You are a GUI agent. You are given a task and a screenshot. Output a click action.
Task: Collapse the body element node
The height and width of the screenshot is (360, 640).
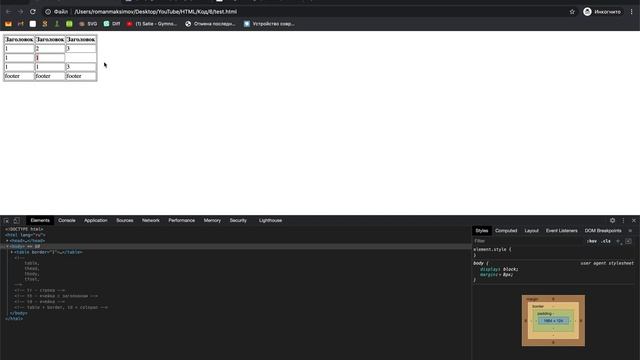click(x=7, y=247)
